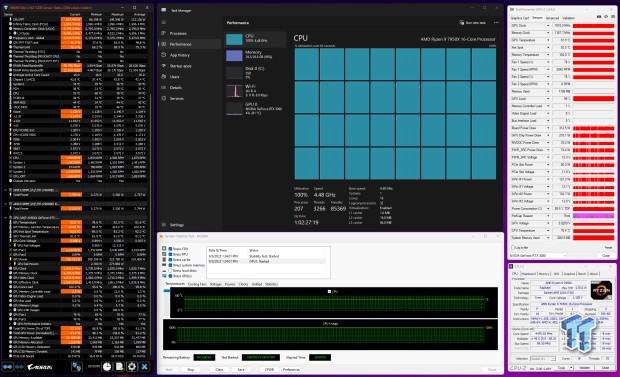This screenshot has width=620, height=377.
Task: Switch to GPU-Z Advanced tab
Action: click(x=552, y=18)
